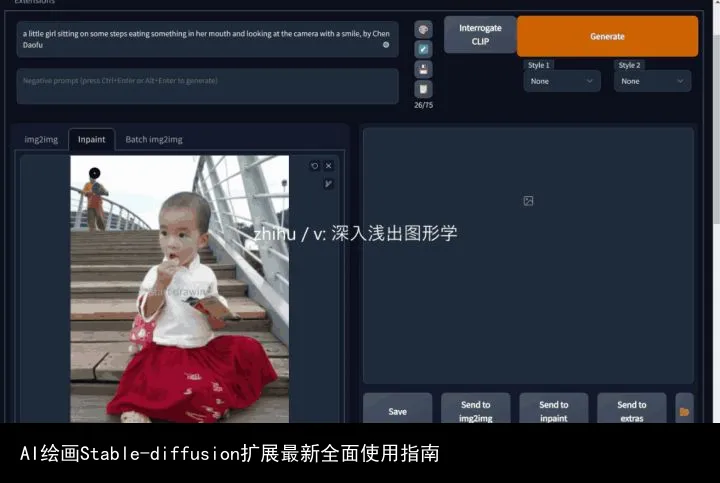Screen dimensions: 720x483
Task: Expand the Style 2 dropdown
Action: (x=652, y=81)
